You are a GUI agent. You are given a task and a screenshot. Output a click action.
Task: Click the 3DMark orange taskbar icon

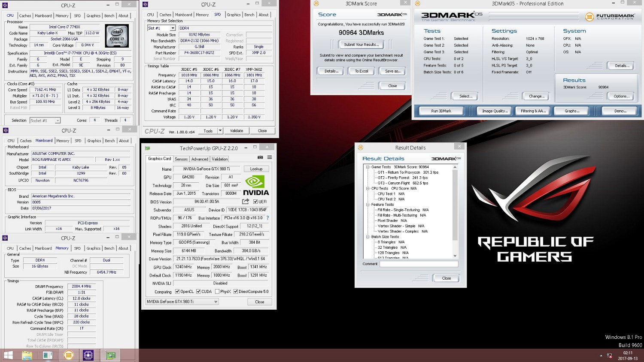point(68,355)
